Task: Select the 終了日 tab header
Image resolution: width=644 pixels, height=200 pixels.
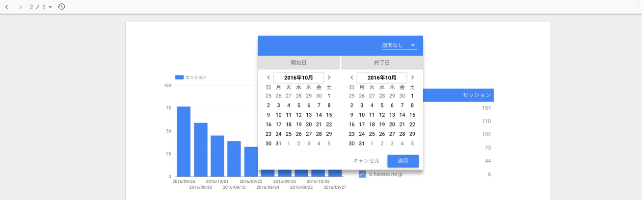Action: pyautogui.click(x=382, y=63)
